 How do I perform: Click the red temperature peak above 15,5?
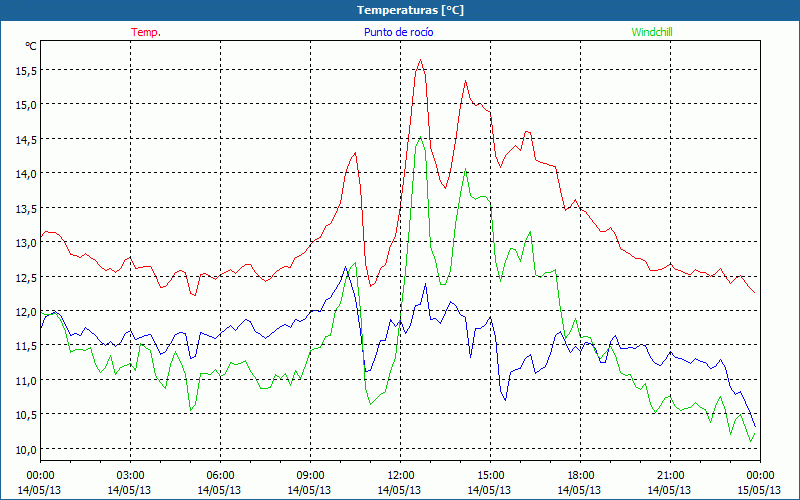click(x=420, y=60)
